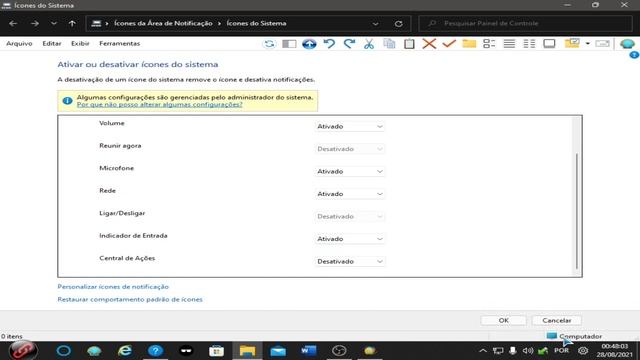
Task: Open the taskbar clock and date
Action: coord(614,351)
